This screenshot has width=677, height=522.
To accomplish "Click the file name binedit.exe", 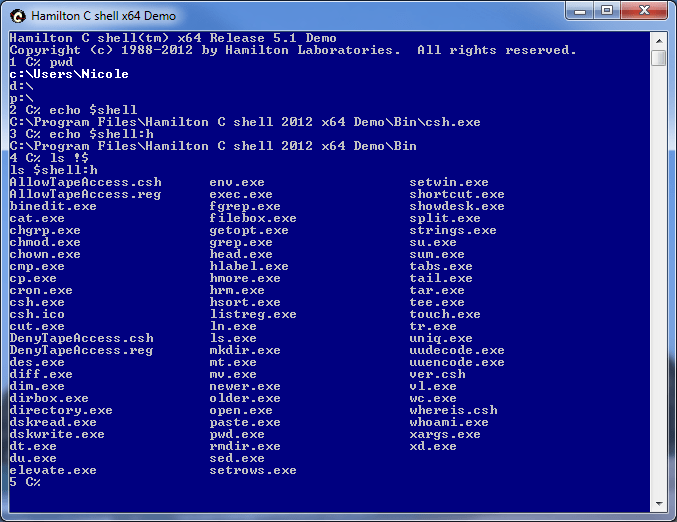I will (x=53, y=206).
